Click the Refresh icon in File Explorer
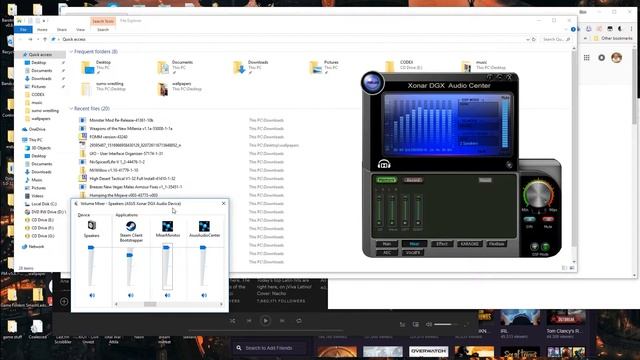640x360 pixels. click(x=534, y=39)
